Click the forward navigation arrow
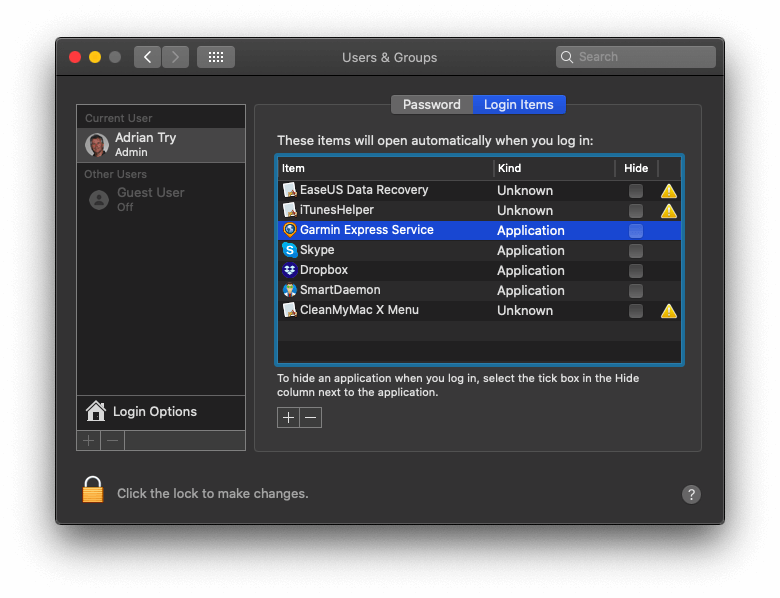 click(x=175, y=57)
